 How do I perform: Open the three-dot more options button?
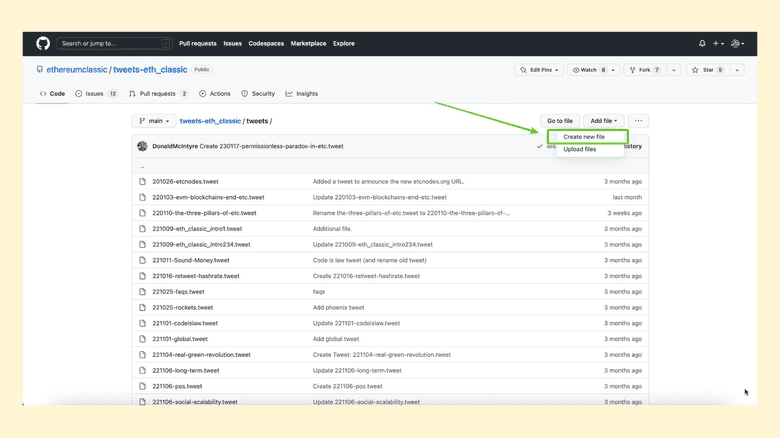pos(638,121)
